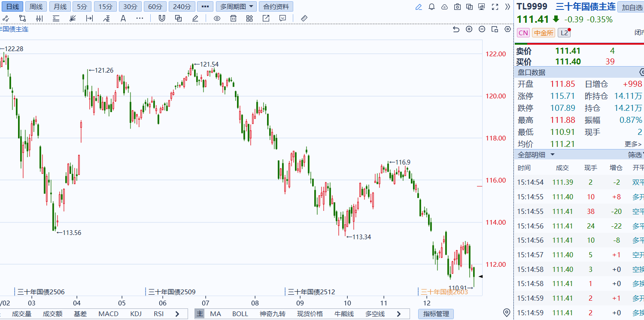Screen dimensions: 644x320
Task: Toggle the MACD sub-indicator
Action: pos(108,314)
